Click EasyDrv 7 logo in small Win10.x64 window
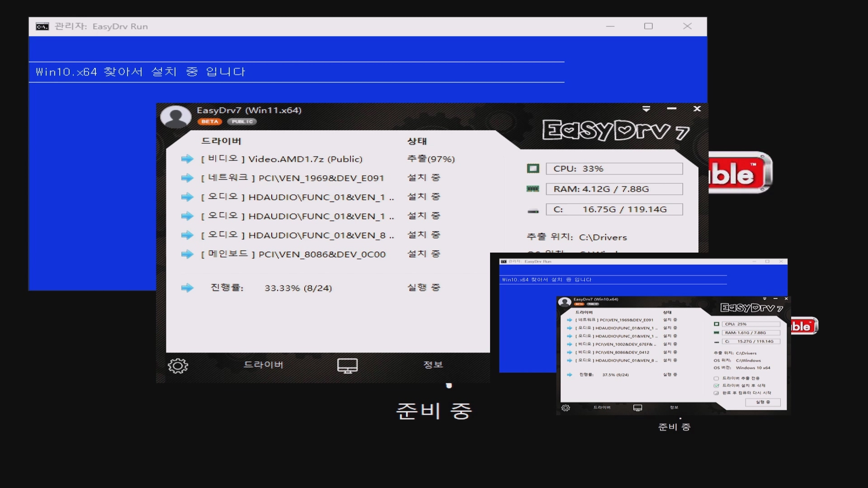Viewport: 868px width, 488px height. (x=751, y=308)
